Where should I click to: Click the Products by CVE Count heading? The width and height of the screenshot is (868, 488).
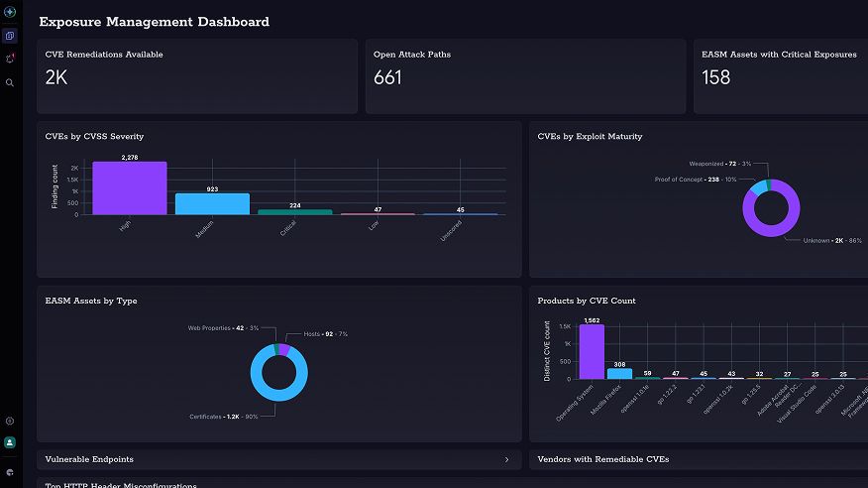[587, 301]
